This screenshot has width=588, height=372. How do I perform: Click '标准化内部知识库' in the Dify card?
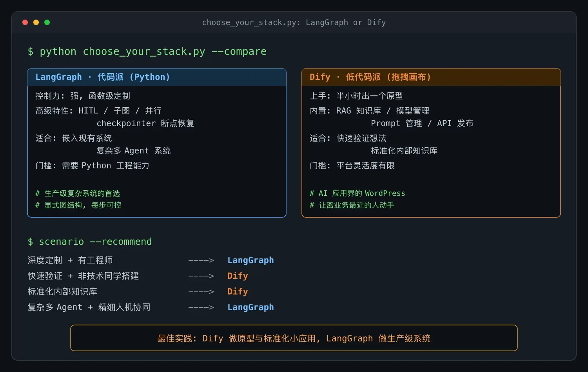click(x=404, y=151)
